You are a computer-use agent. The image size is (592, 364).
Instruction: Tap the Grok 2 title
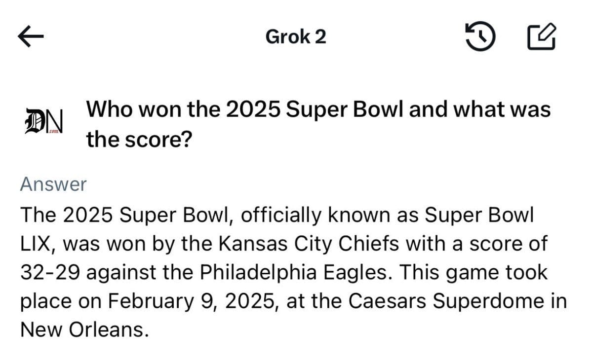coord(296,36)
